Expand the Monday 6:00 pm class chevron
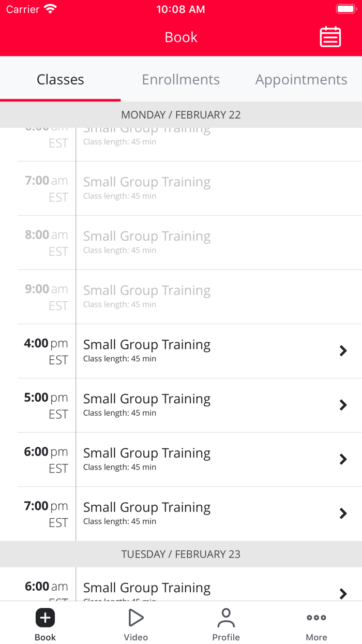 (x=343, y=459)
